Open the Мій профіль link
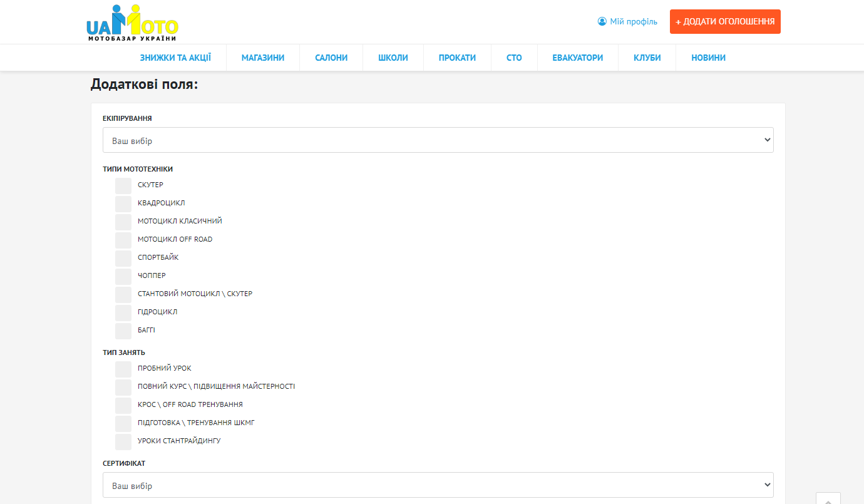The image size is (864, 504). tap(634, 22)
